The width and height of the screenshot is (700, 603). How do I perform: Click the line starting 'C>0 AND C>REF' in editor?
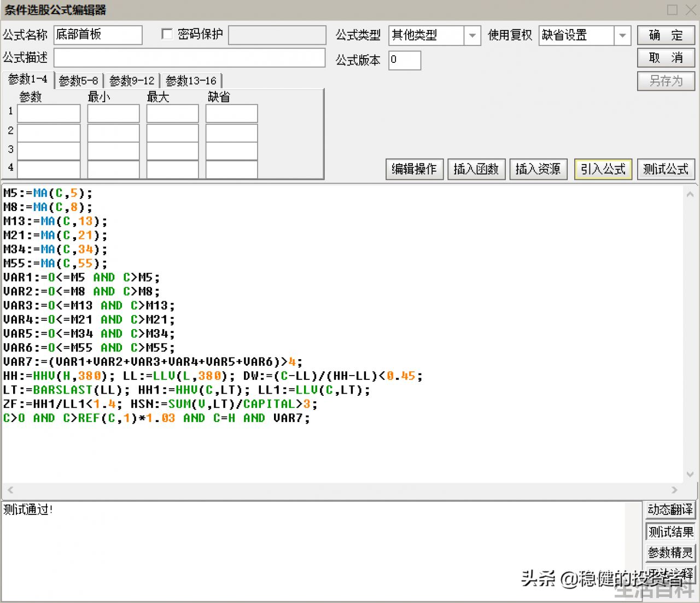point(156,418)
